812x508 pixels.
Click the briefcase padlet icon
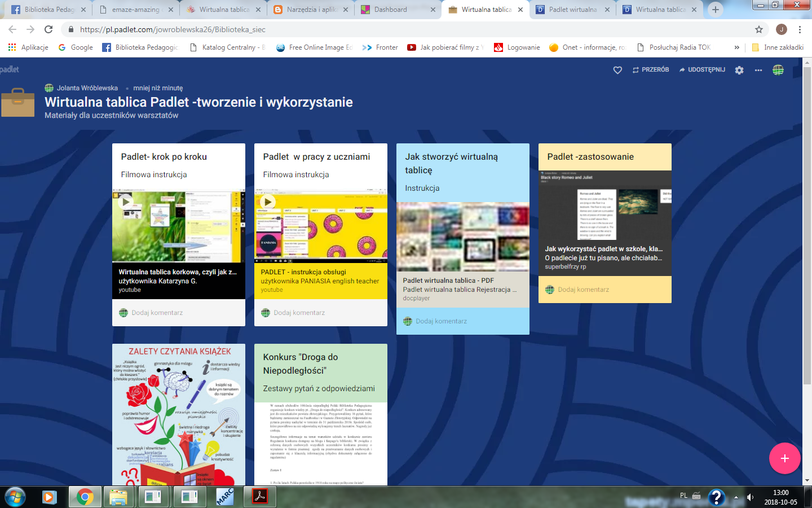[x=17, y=102]
